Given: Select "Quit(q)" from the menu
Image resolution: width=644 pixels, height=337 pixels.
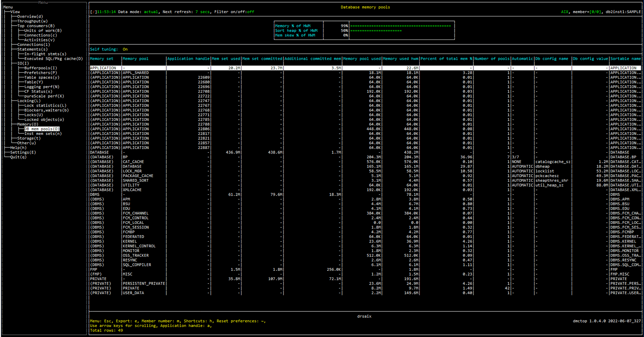Looking at the screenshot, I should point(18,157).
